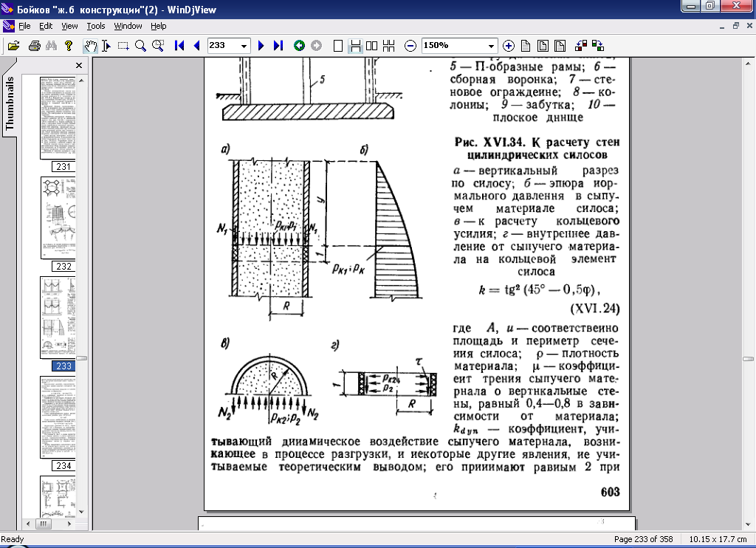Click the vertical scrollbar thumb of document
756x548 pixels.
tap(749, 359)
